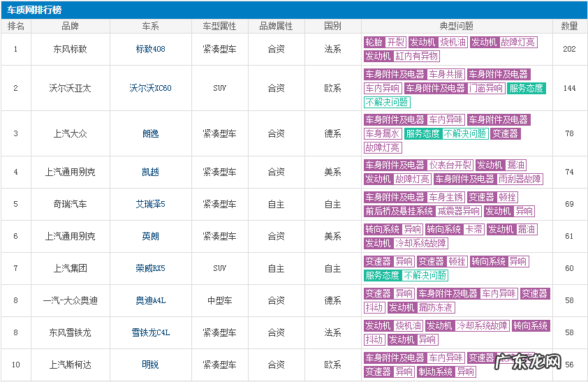Click the 德系 cell in 朗逸 row
The image size is (588, 382).
coord(332,133)
